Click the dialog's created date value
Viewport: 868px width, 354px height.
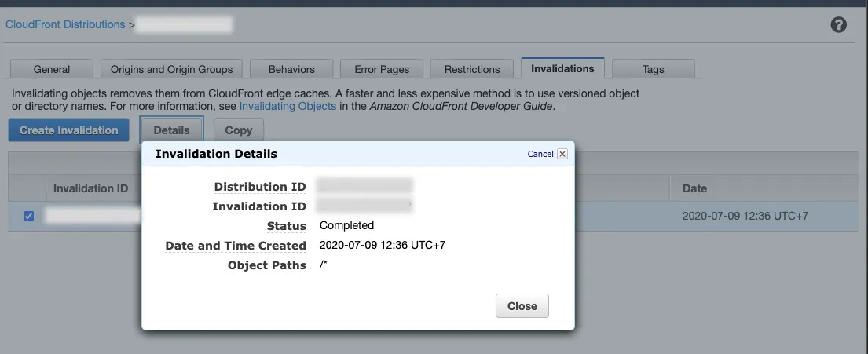tap(383, 244)
